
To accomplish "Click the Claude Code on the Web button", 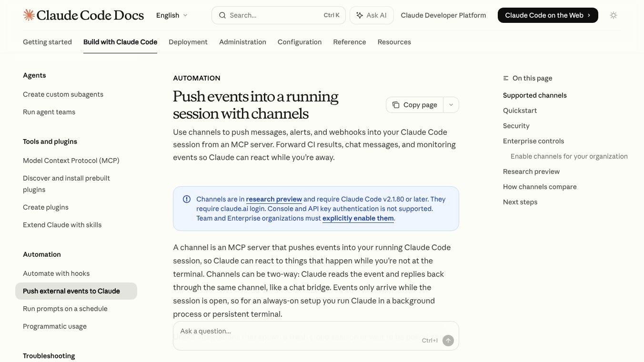I will [548, 15].
